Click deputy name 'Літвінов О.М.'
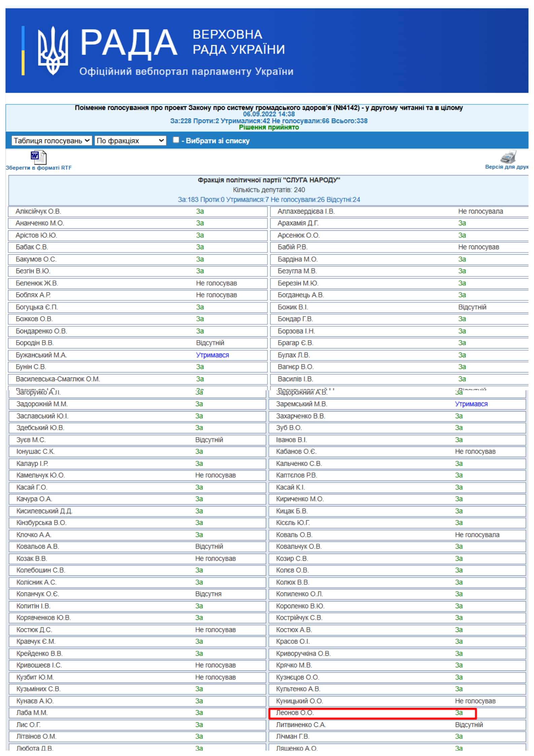 coord(36,736)
